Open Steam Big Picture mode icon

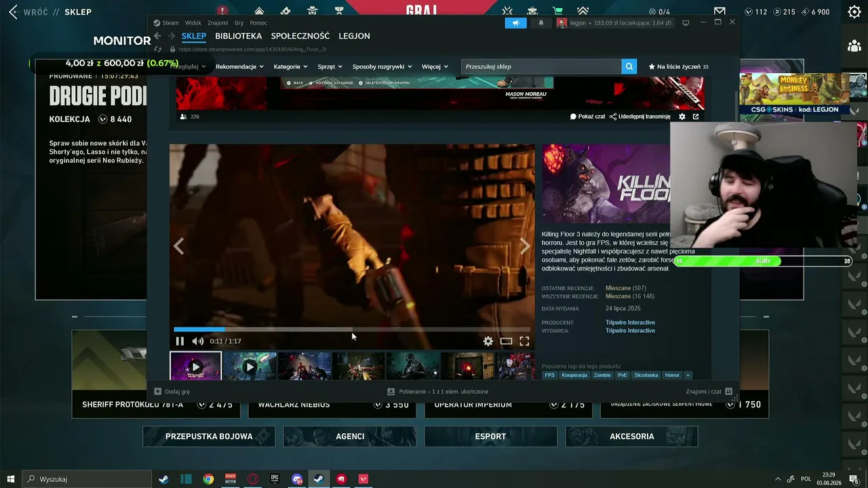coord(686,23)
